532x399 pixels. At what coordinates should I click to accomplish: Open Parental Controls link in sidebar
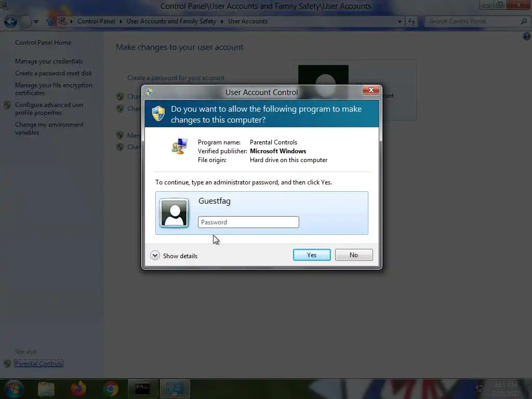point(38,363)
